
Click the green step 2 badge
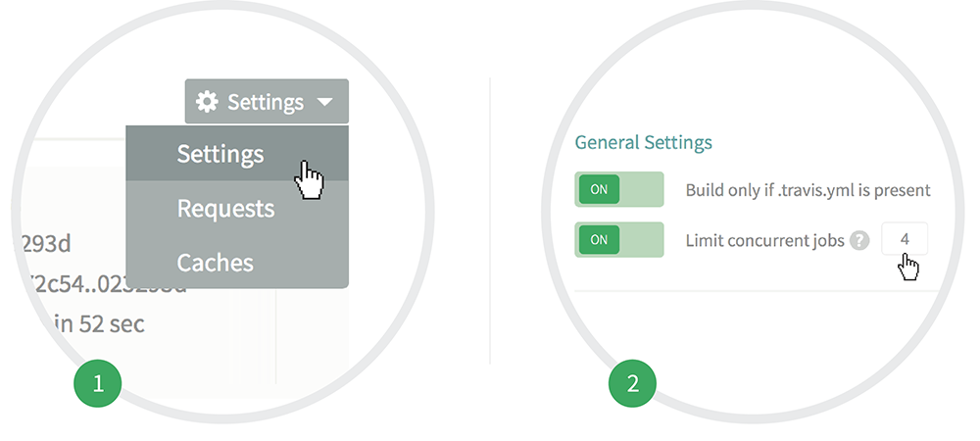pos(632,383)
